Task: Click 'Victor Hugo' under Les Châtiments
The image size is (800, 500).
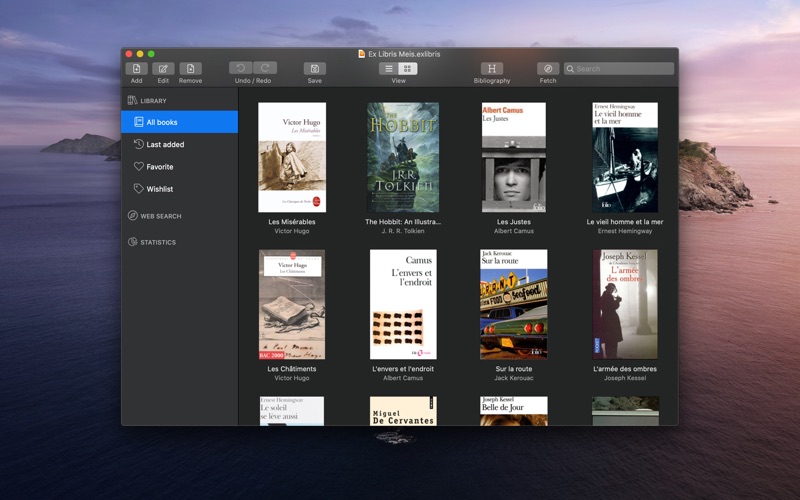Action: (292, 378)
